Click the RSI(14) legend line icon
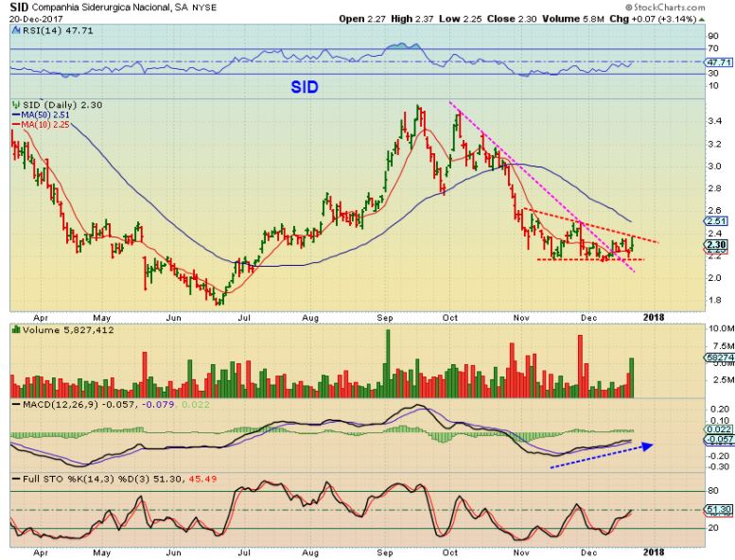The height and width of the screenshot is (560, 735). click(x=15, y=31)
